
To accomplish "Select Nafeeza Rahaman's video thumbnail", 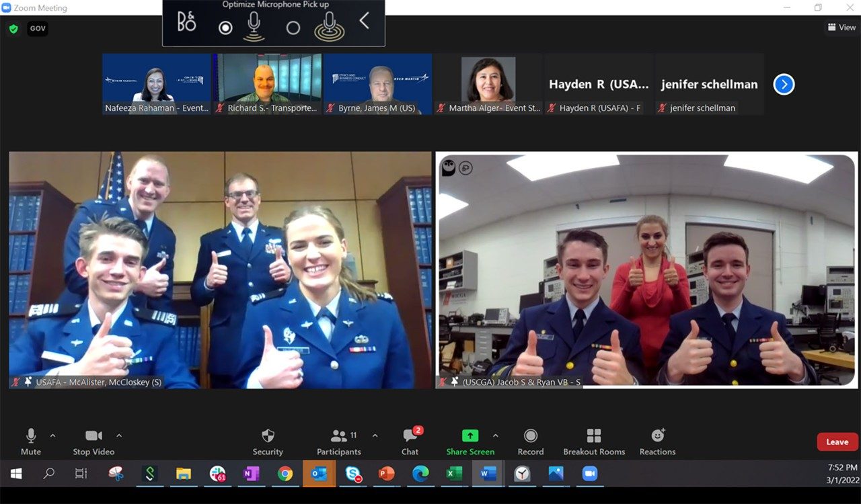I will click(157, 84).
